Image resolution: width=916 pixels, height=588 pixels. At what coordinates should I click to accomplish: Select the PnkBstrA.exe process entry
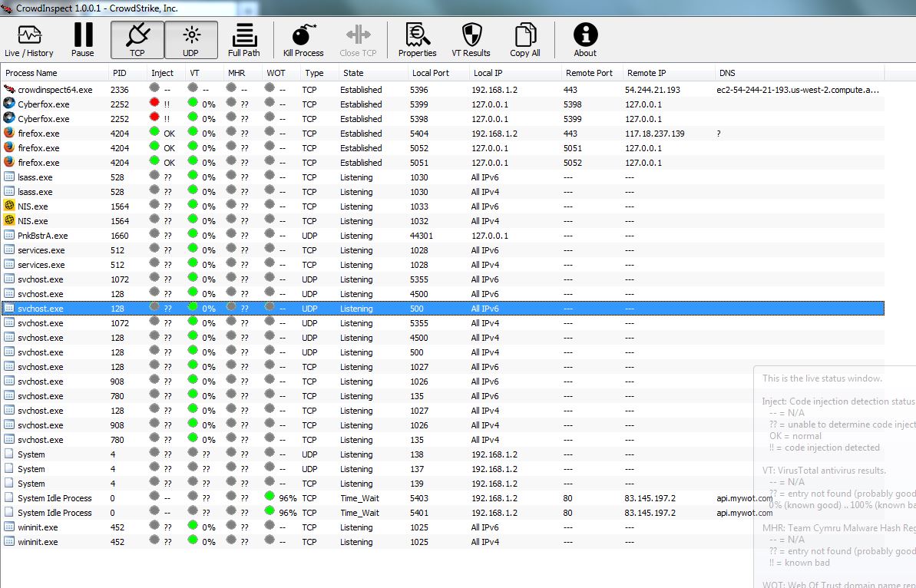43,236
